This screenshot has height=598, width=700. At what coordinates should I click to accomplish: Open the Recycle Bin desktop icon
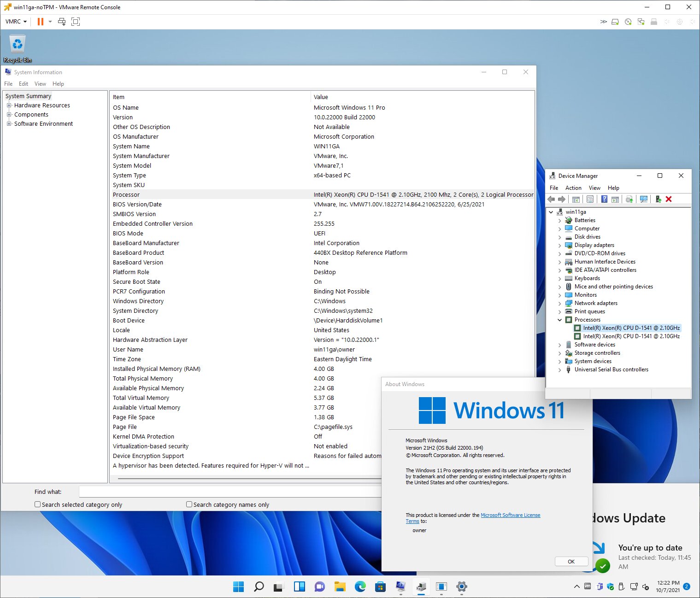click(x=18, y=48)
